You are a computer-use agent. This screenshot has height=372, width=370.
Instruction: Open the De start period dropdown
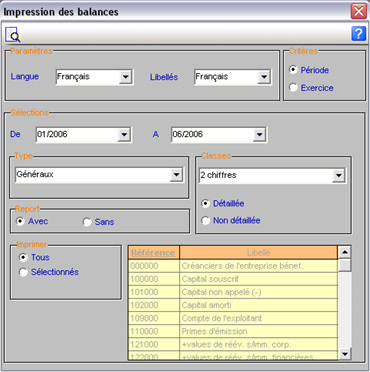point(124,135)
